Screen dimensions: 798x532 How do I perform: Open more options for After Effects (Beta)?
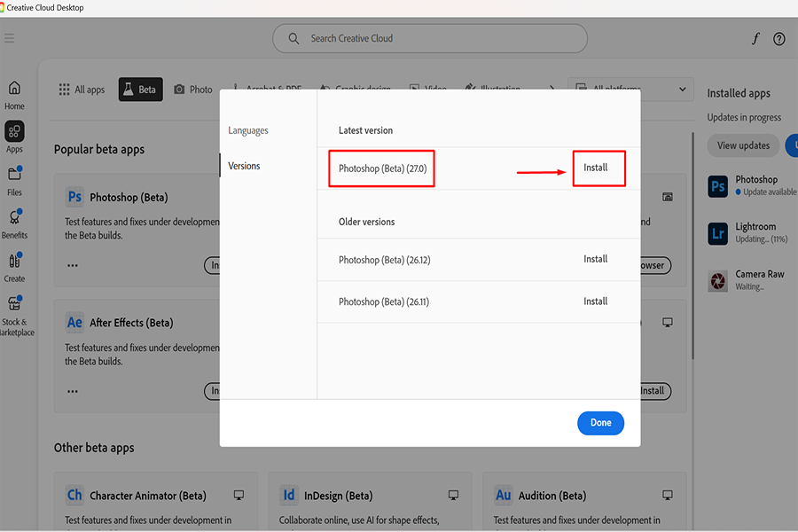pos(73,390)
